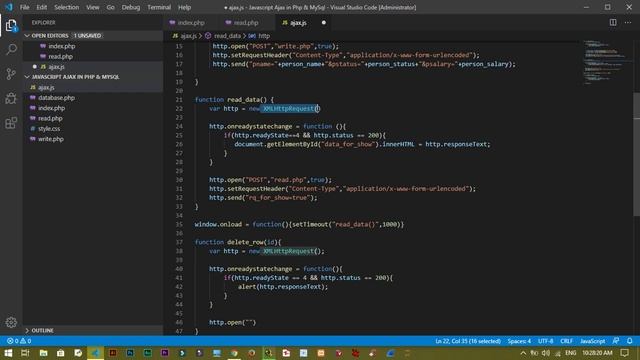This screenshot has height=360, width=640.
Task: Open the Debug menu
Action: pyautogui.click(x=131, y=7)
